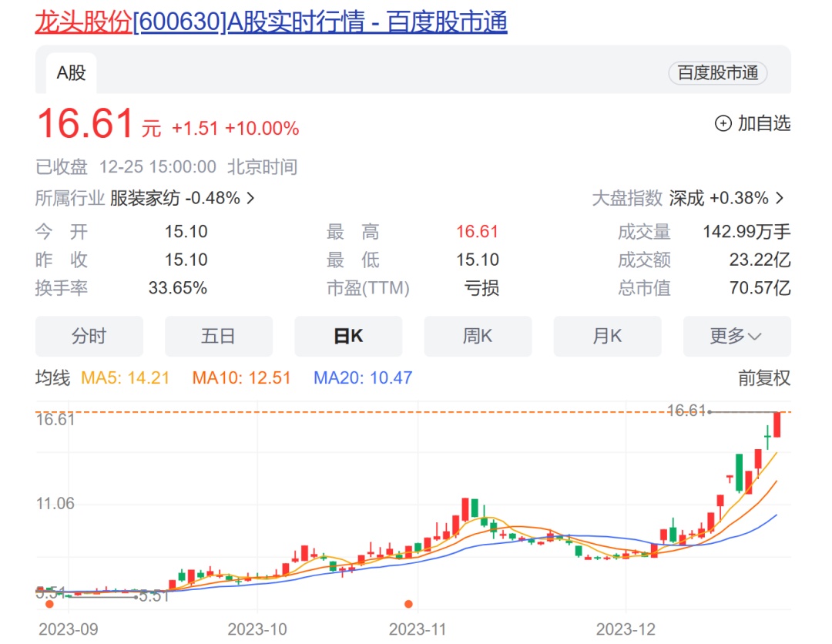Click the 换手率 value 33.65%
Viewport: 832px width, 644px height.
click(x=178, y=287)
